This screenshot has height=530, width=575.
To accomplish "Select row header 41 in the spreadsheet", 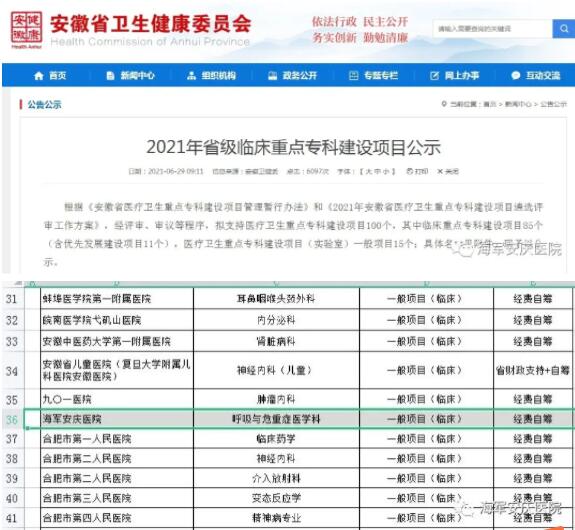I will coord(12,518).
